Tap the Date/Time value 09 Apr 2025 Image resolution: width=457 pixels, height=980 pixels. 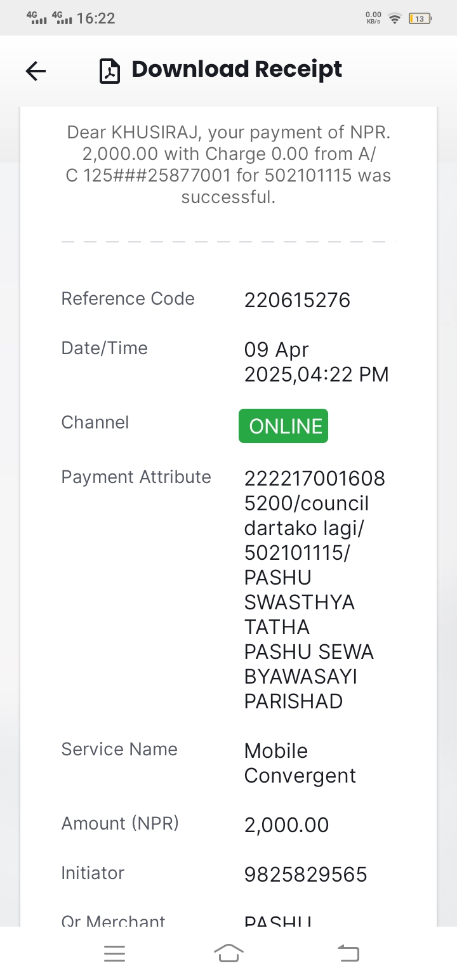[316, 362]
